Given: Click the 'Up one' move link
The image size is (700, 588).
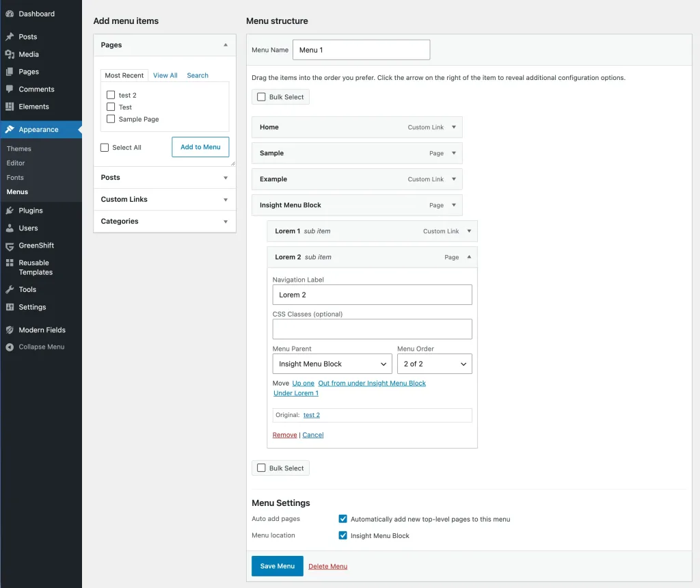Looking at the screenshot, I should [303, 383].
